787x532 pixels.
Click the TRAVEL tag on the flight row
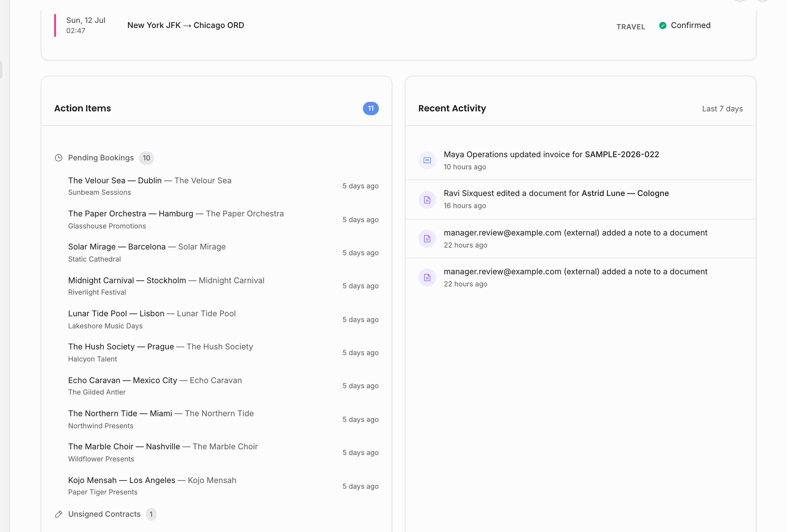631,27
